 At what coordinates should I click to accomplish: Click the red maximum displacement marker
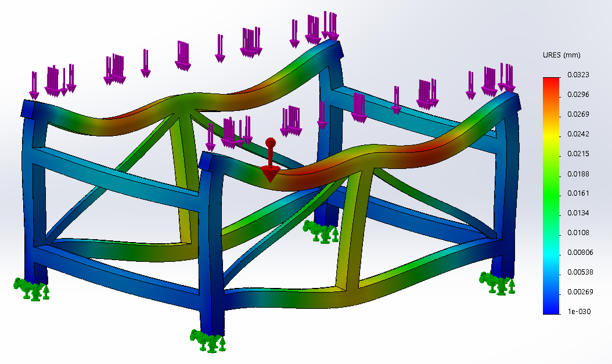click(x=270, y=160)
